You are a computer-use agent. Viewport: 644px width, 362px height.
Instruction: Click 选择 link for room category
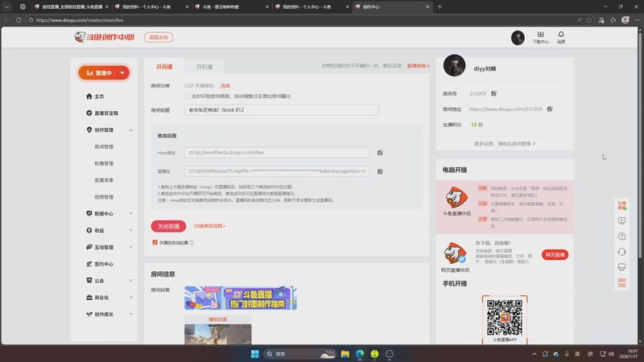coord(225,86)
